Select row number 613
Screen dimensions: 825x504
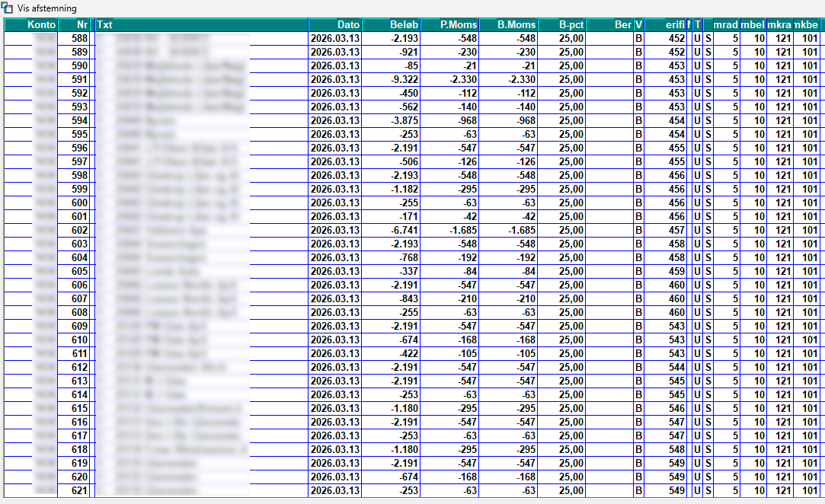click(x=80, y=381)
